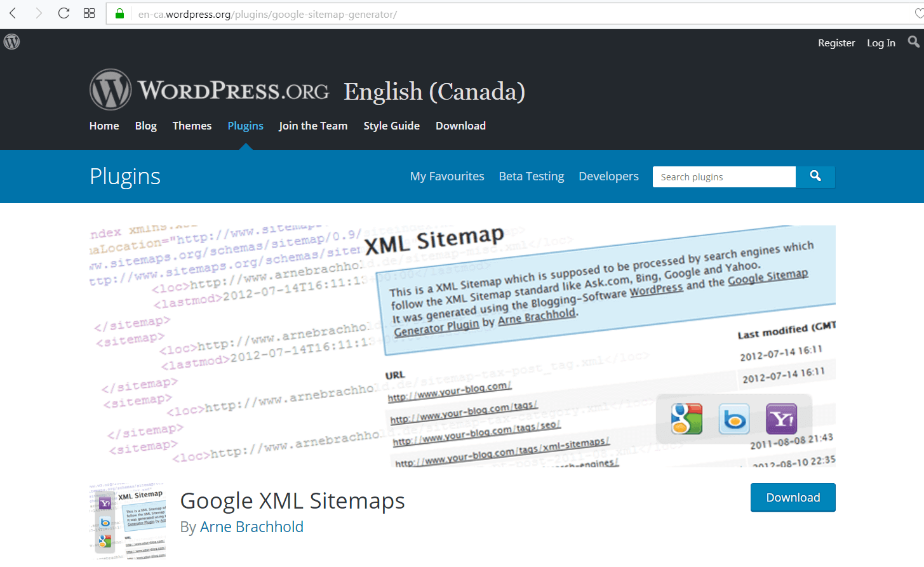Click the Google XML Sitemaps plugin title
The height and width of the screenshot is (567, 924).
coord(292,501)
